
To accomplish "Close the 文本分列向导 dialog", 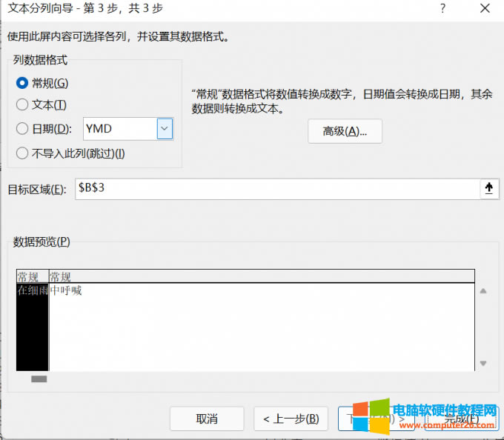I will pos(485,8).
